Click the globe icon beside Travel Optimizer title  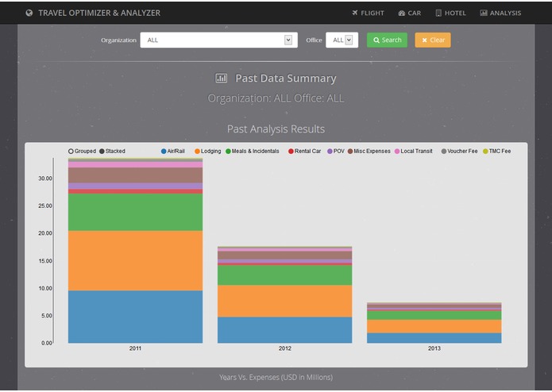(x=29, y=13)
